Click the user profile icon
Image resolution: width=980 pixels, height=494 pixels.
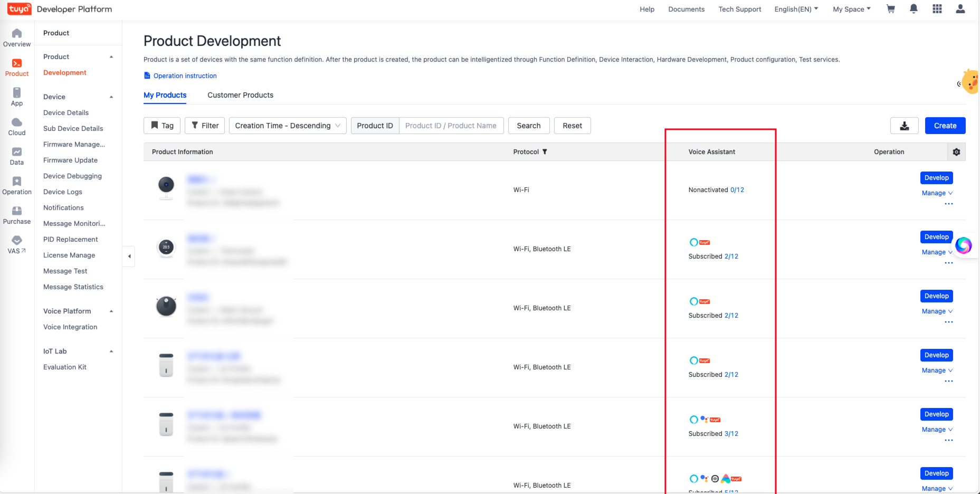[x=960, y=9]
